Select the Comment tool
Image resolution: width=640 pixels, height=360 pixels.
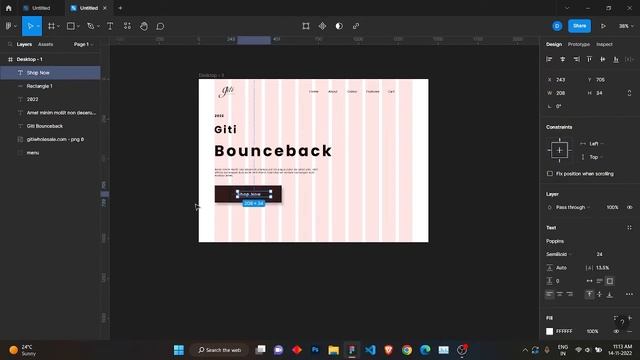tap(160, 26)
